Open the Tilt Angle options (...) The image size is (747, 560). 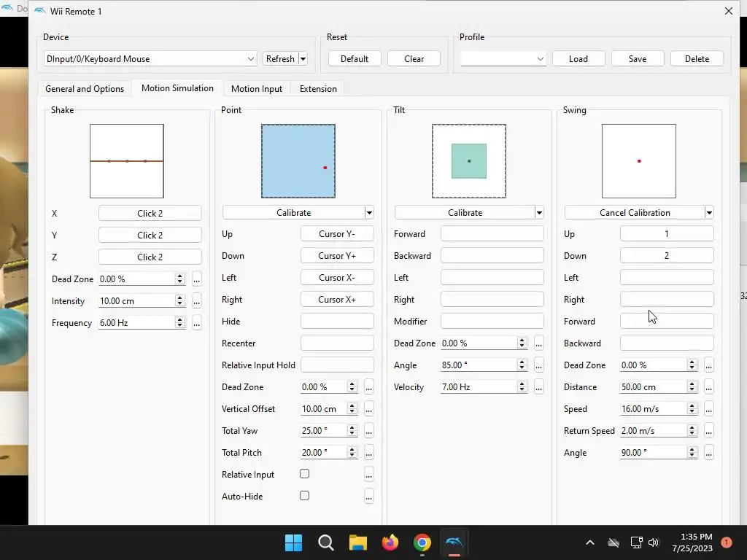point(539,365)
